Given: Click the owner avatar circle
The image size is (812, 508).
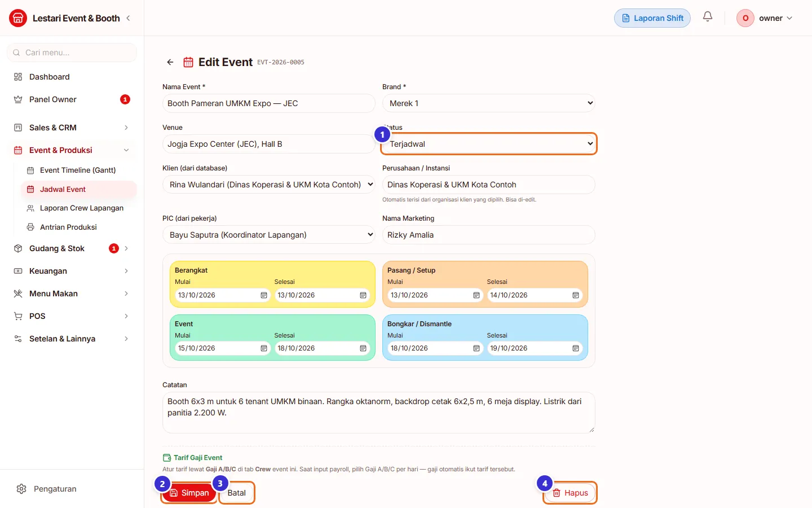Looking at the screenshot, I should click(x=745, y=18).
